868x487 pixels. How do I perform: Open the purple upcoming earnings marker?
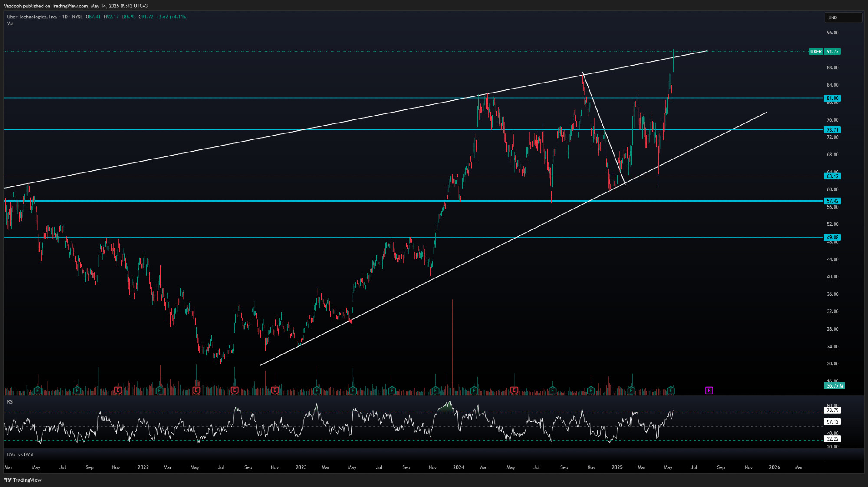pos(709,391)
